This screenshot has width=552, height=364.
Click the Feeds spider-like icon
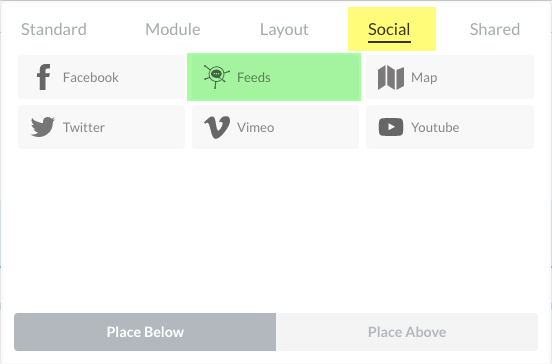point(217,76)
